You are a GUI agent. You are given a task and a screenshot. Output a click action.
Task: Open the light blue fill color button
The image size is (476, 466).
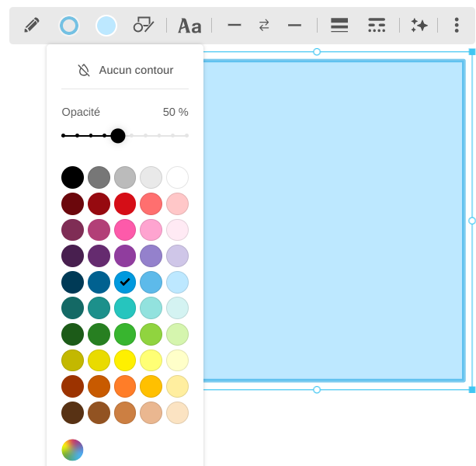[106, 26]
